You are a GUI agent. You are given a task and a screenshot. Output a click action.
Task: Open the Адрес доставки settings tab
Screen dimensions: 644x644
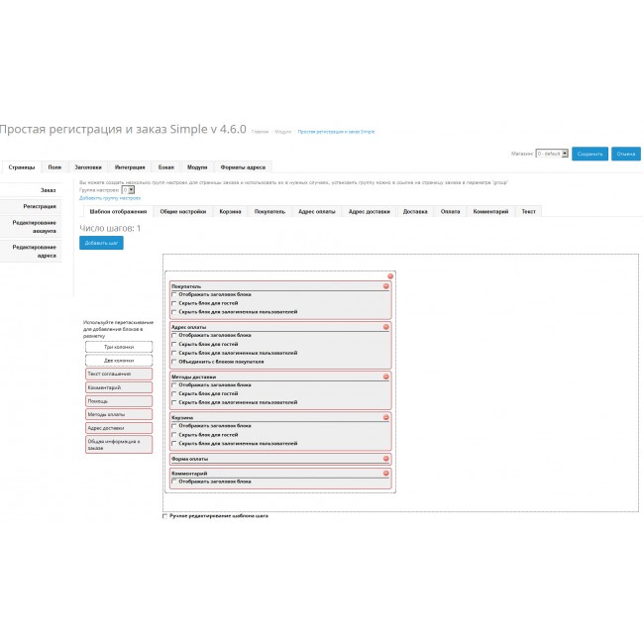[372, 211]
